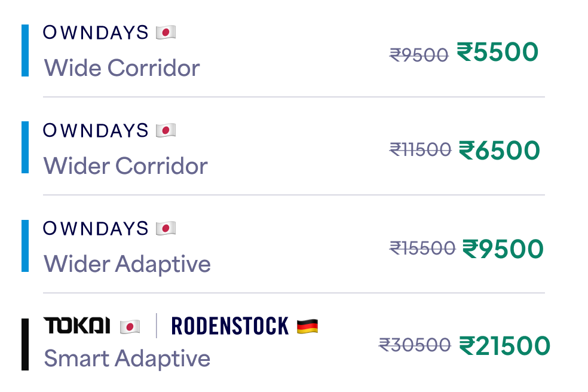Click the Japan flag in the Wider Corridor row
Viewport: 588px width, 392px height.
(166, 130)
